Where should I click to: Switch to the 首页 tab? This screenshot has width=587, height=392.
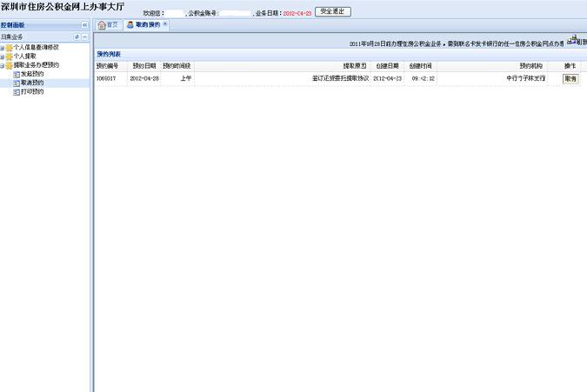point(107,25)
